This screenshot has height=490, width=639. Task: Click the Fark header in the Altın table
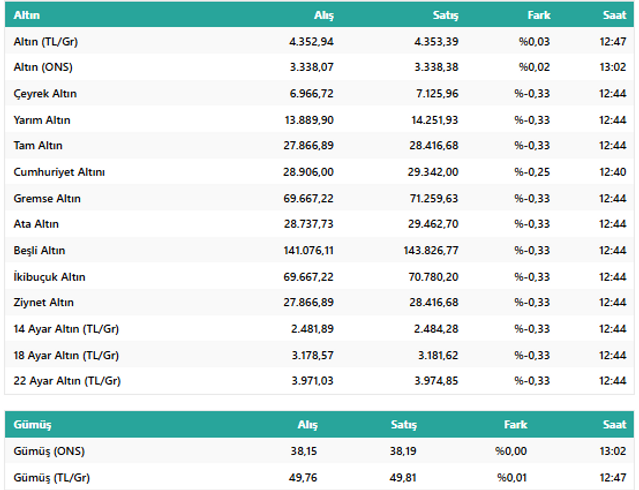538,15
